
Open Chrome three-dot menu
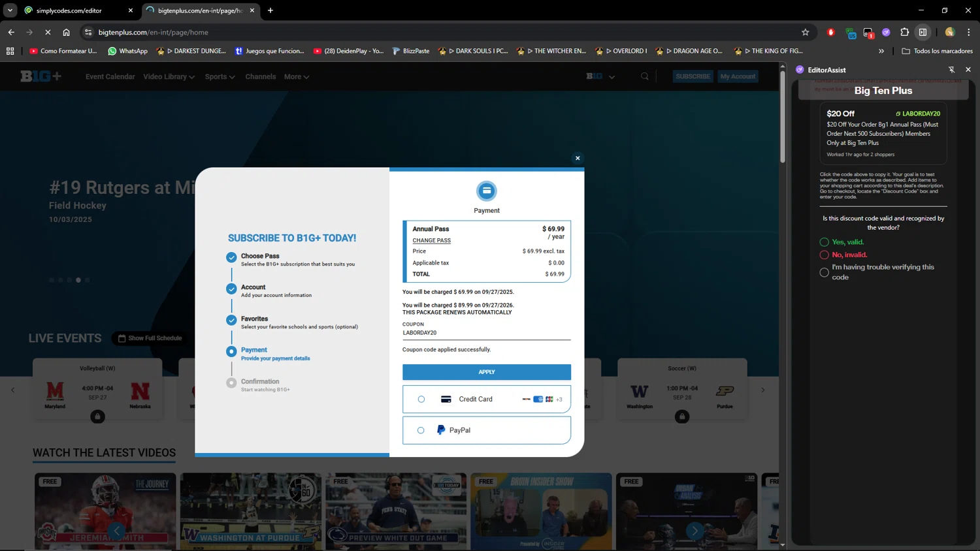(969, 32)
